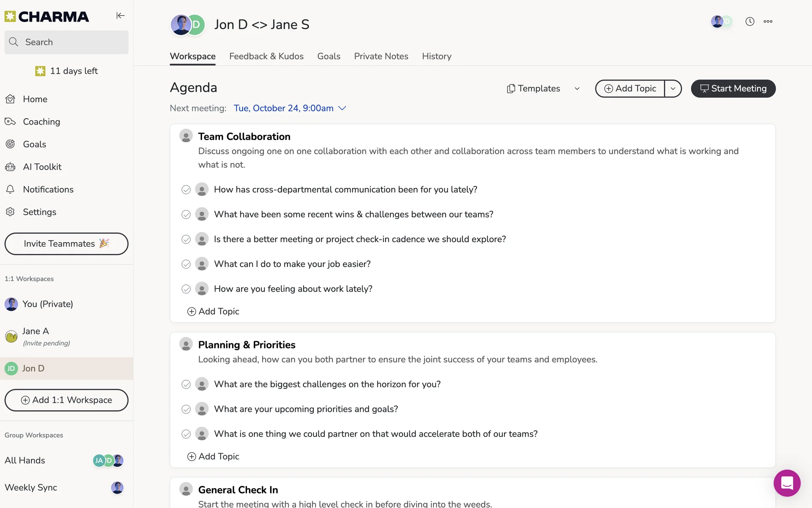
Task: Go to AI Toolkit in the sidebar
Action: (42, 167)
